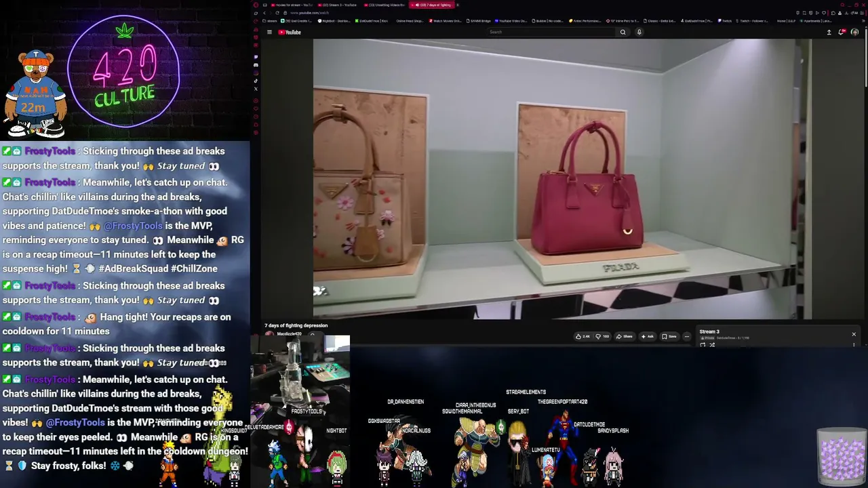Focus the YouTube search box

pyautogui.click(x=551, y=32)
